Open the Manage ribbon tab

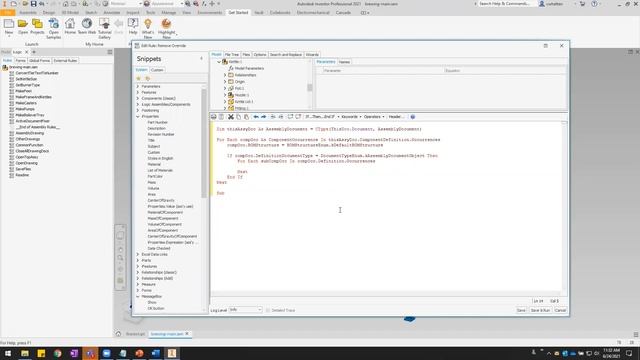coord(169,13)
